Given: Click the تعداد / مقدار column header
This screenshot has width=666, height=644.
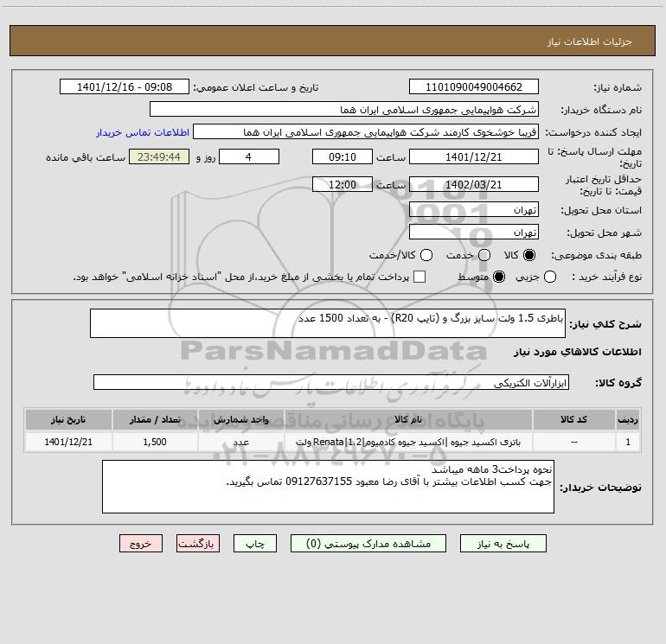Looking at the screenshot, I should click(x=155, y=419).
